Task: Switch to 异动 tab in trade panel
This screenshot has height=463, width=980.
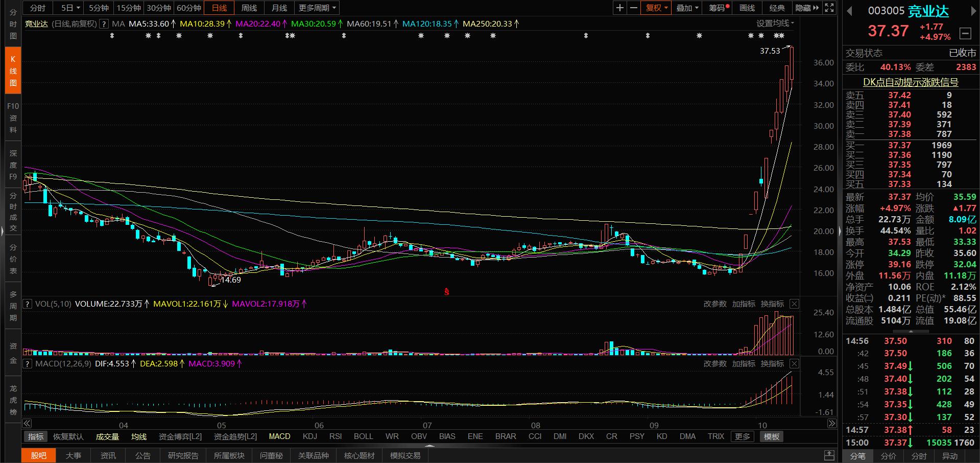Action: 949,456
